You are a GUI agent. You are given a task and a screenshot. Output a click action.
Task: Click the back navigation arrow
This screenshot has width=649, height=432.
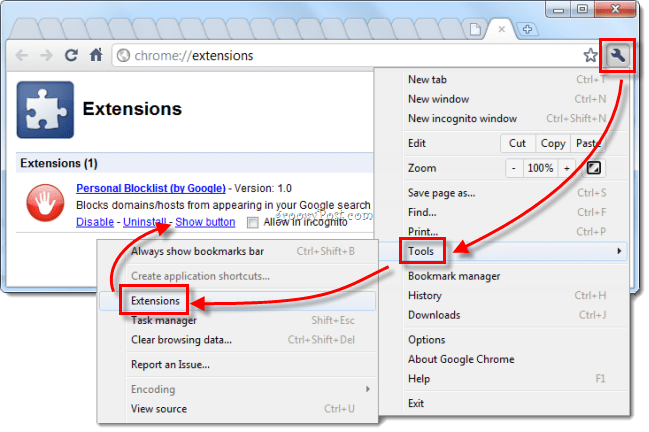pos(22,55)
